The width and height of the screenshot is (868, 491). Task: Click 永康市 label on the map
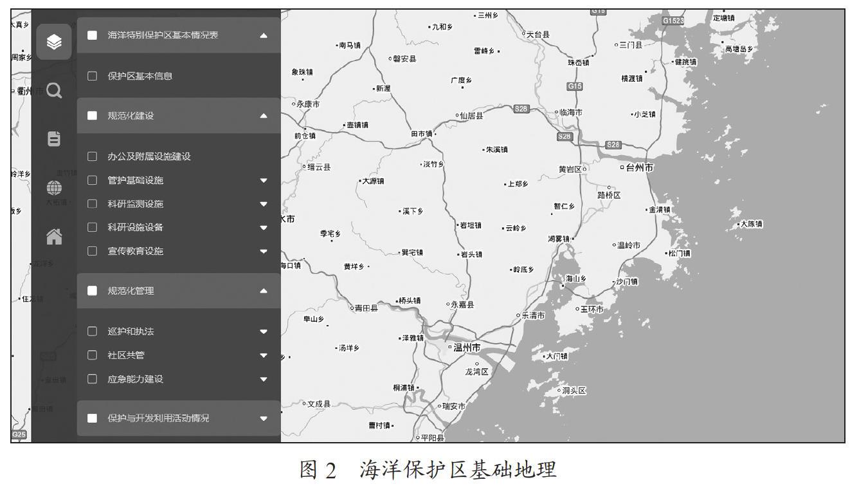(x=308, y=104)
